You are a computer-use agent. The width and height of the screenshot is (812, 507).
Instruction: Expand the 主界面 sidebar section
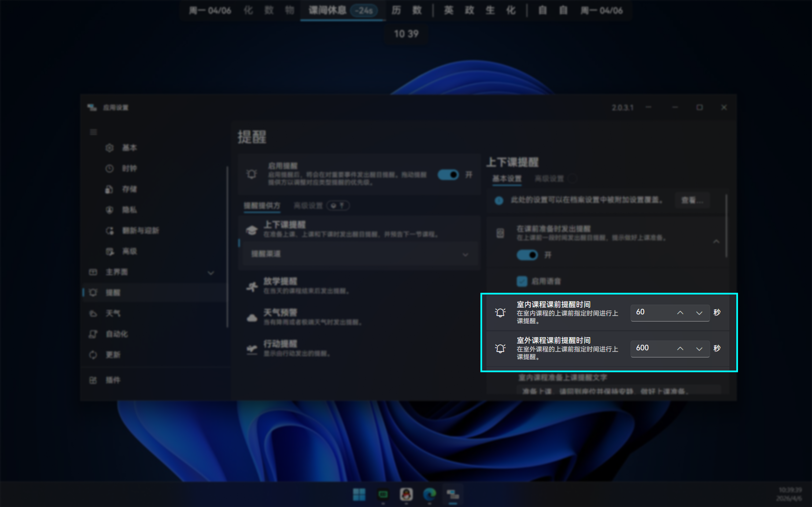tap(211, 273)
